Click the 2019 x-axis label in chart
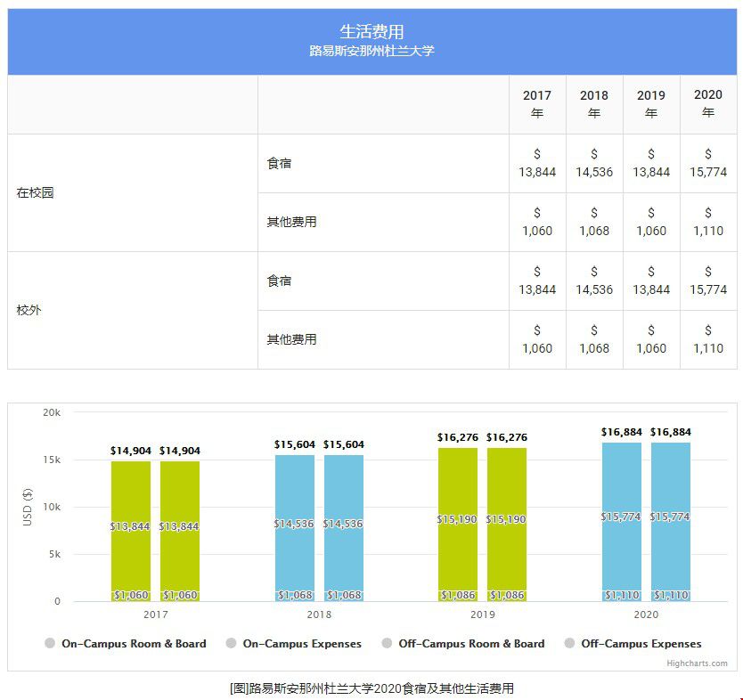This screenshot has width=743, height=700. click(482, 615)
